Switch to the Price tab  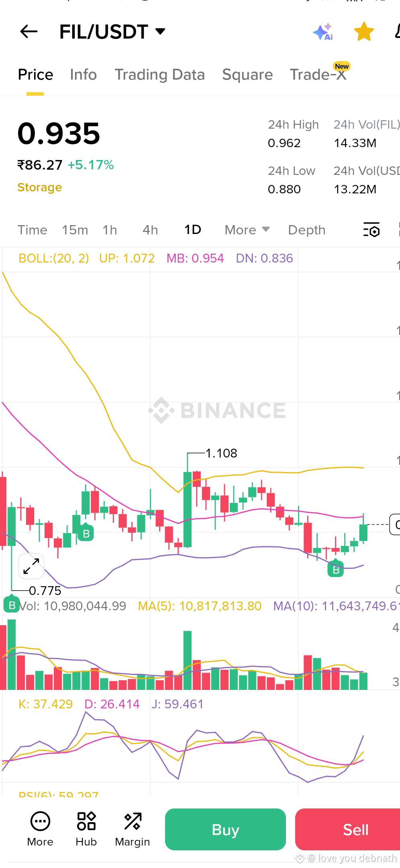pyautogui.click(x=35, y=75)
